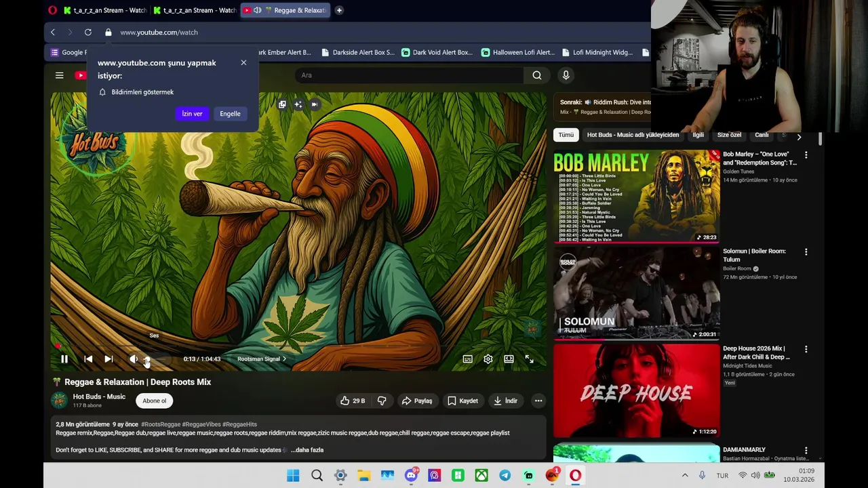The image size is (868, 488).
Task: Close the notification permission popup
Action: click(x=243, y=62)
